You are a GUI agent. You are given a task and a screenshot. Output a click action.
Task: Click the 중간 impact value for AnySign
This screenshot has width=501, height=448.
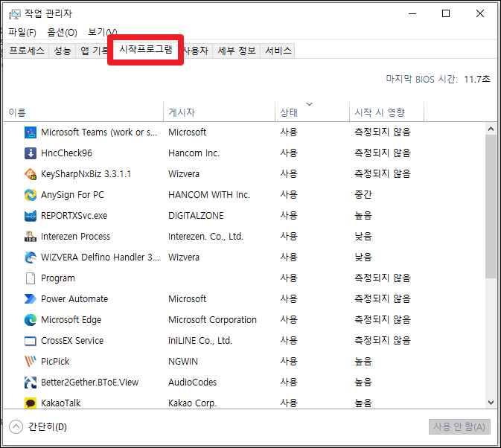pos(363,195)
